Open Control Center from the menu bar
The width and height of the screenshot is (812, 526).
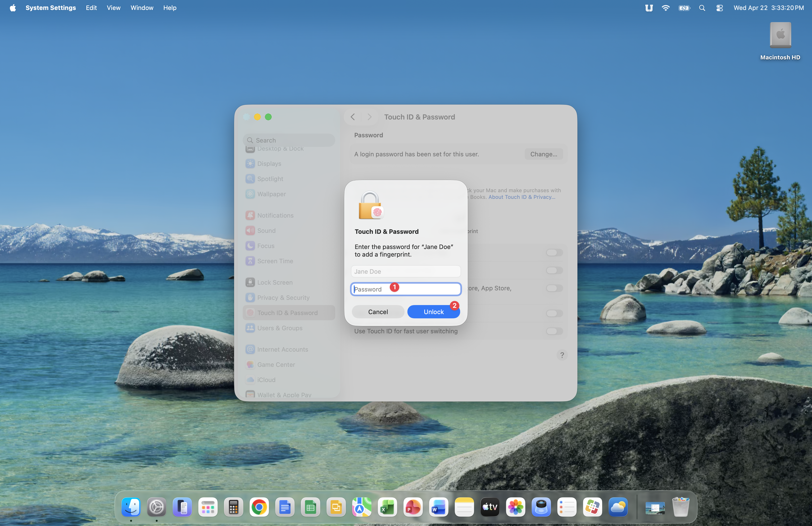pos(720,8)
